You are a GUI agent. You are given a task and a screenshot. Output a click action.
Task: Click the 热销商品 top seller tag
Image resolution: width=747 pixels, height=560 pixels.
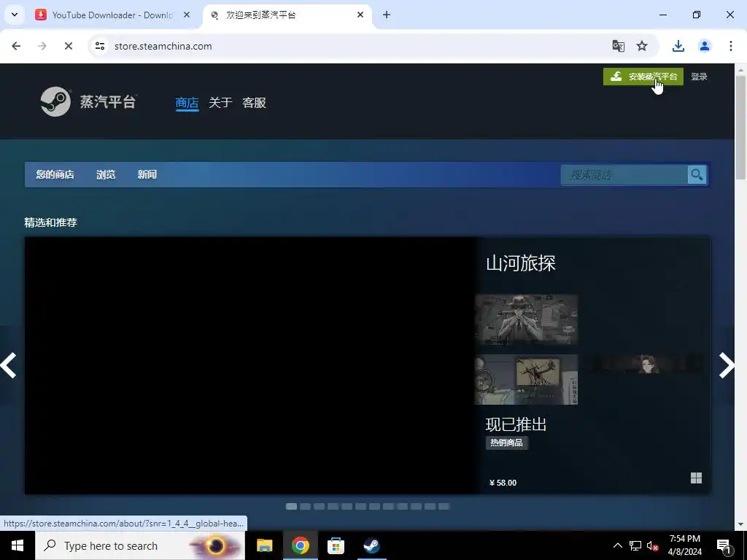[x=506, y=443]
